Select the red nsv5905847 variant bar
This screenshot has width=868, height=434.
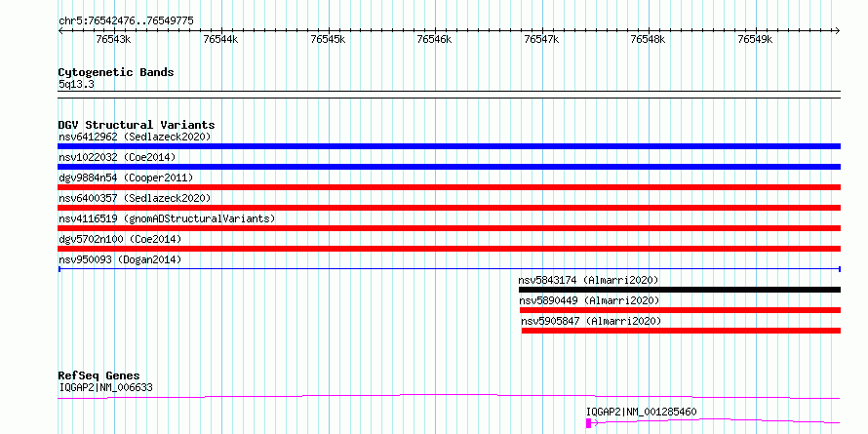681,331
